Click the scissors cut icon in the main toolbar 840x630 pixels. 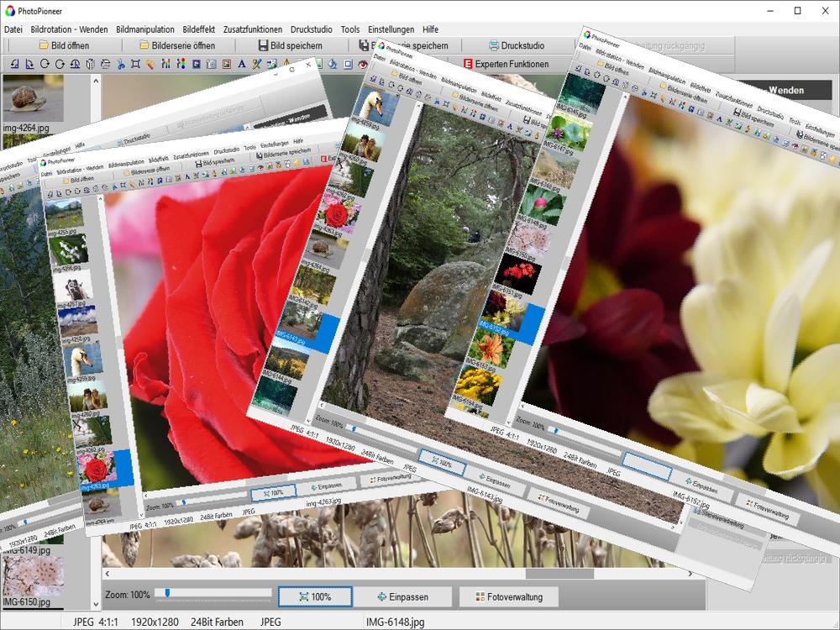click(121, 64)
